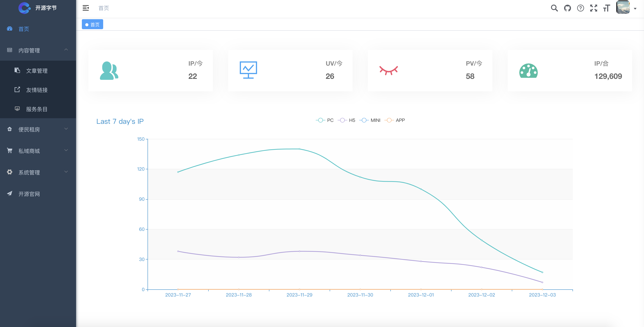Click PC data point on 2023-12-02
This screenshot has width=644, height=327.
click(482, 240)
